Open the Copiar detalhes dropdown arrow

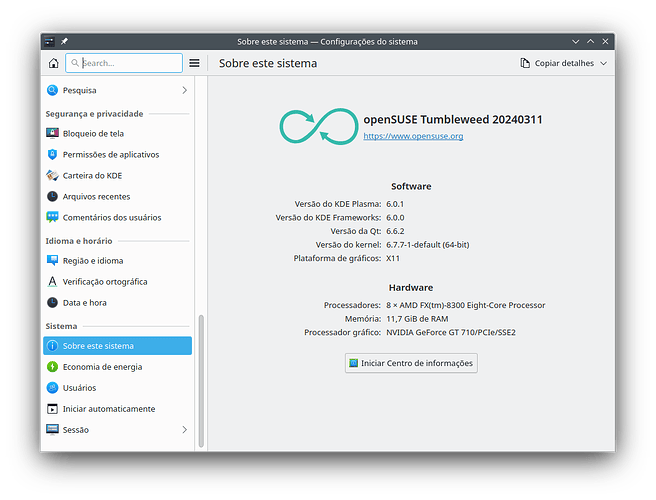tap(603, 63)
